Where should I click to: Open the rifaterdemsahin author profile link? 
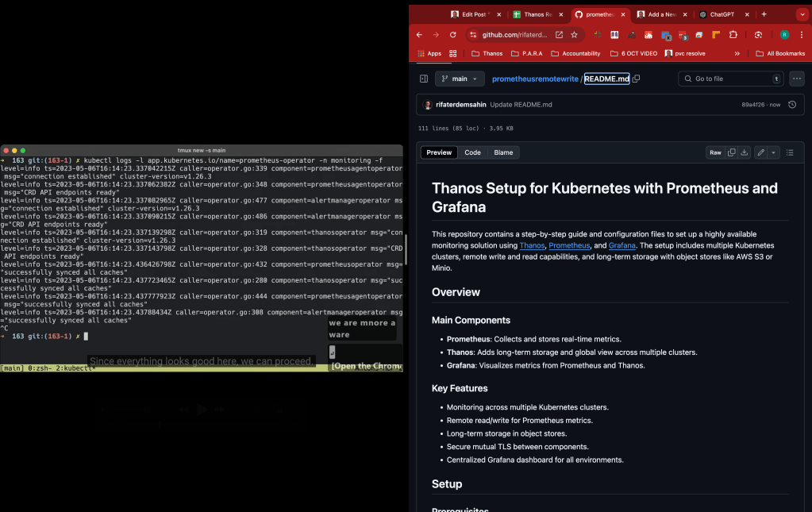coord(461,105)
